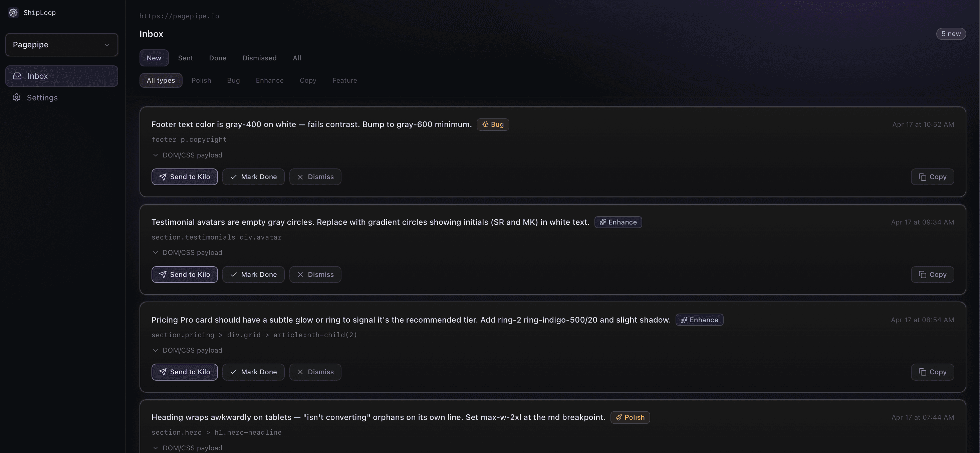Click the Bug badge on the footer contrast card
This screenshot has height=453, width=980.
[493, 124]
